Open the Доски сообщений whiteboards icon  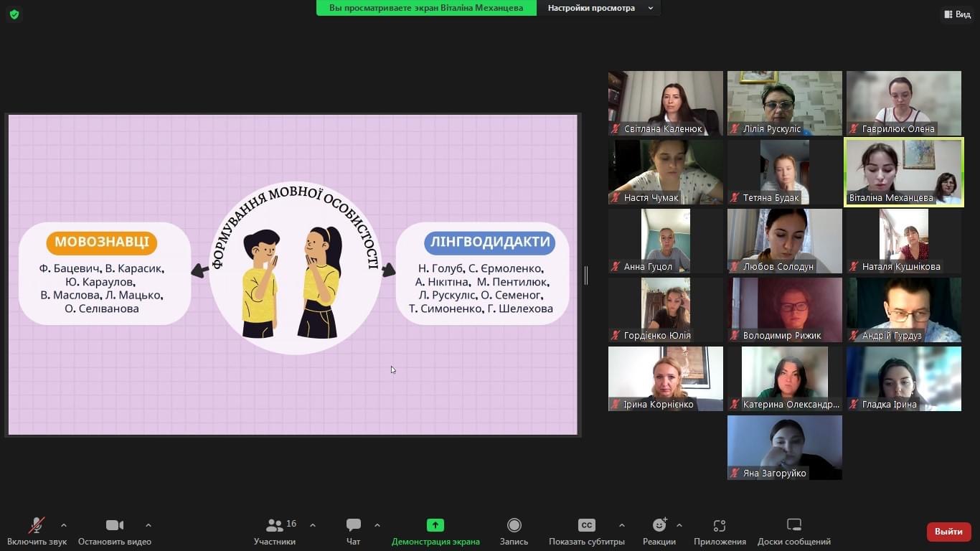[793, 526]
